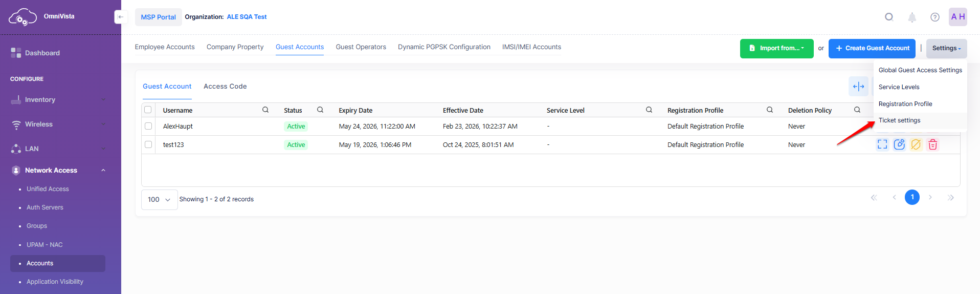The height and width of the screenshot is (294, 980).
Task: Open the page size 100 dropdown
Action: pos(159,200)
